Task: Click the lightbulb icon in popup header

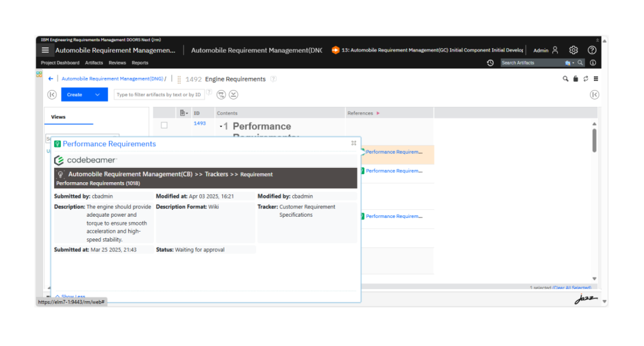Action: 60,175
